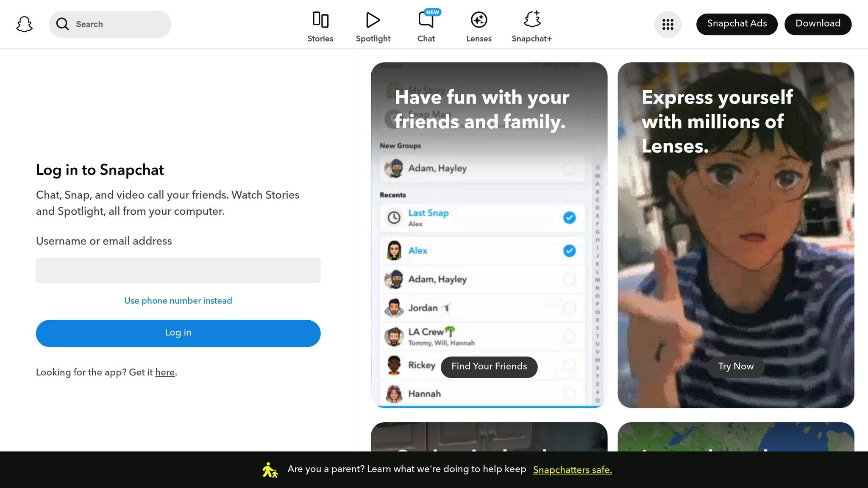Image resolution: width=868 pixels, height=488 pixels.
Task: Select the LA Crew radio circle
Action: (x=569, y=337)
